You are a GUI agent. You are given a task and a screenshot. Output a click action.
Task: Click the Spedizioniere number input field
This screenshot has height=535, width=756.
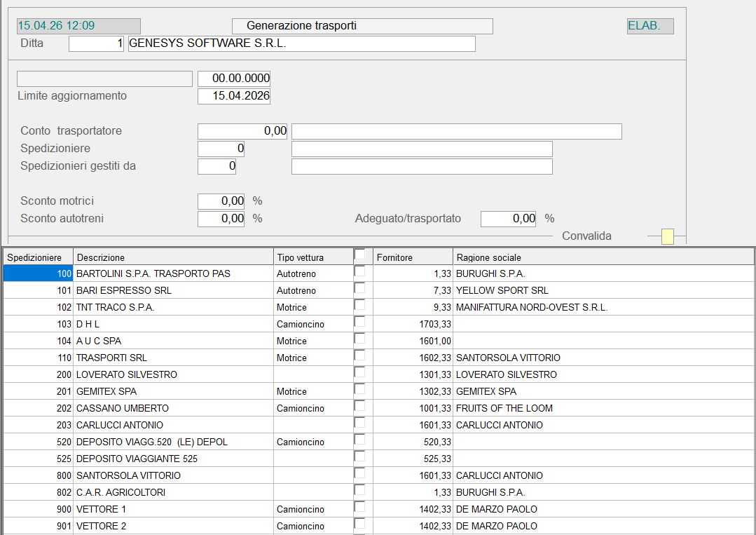(221, 149)
